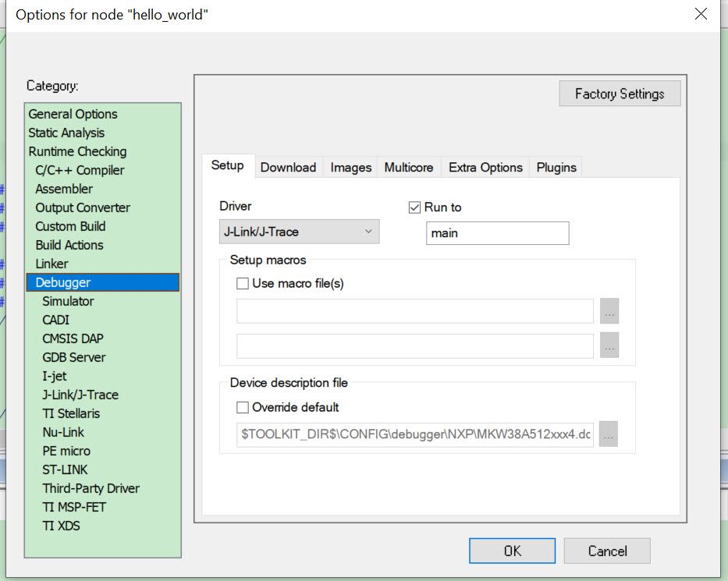Select Assembler category
Screen dimensions: 728x581
(64, 189)
